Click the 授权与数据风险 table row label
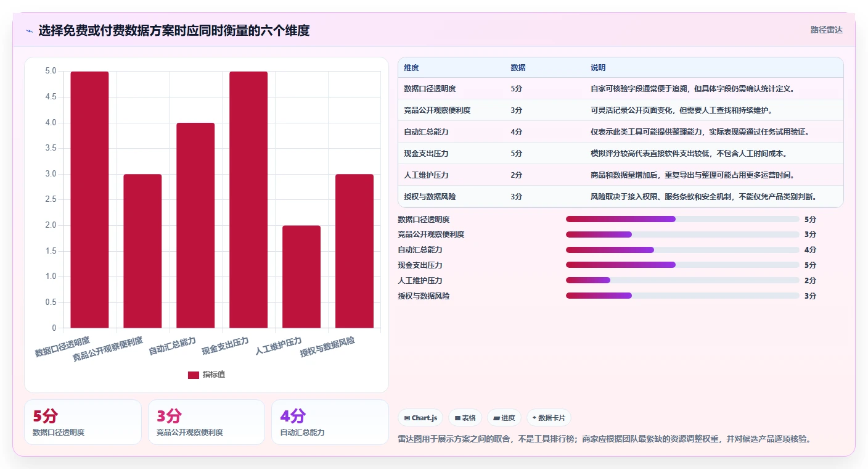 click(x=430, y=197)
